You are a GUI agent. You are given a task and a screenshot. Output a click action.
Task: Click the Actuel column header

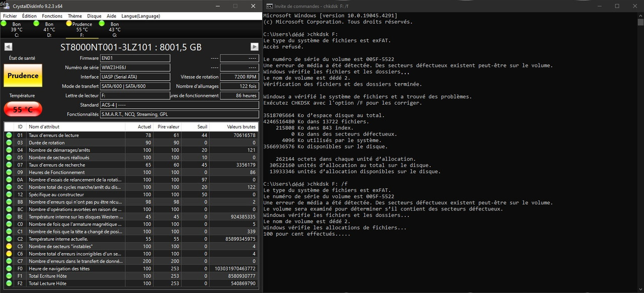click(139, 126)
